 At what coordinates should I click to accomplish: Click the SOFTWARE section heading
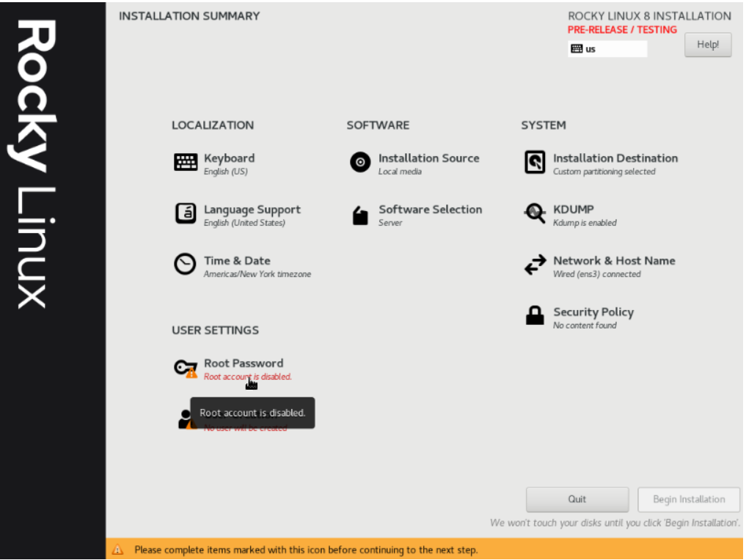[x=378, y=125]
